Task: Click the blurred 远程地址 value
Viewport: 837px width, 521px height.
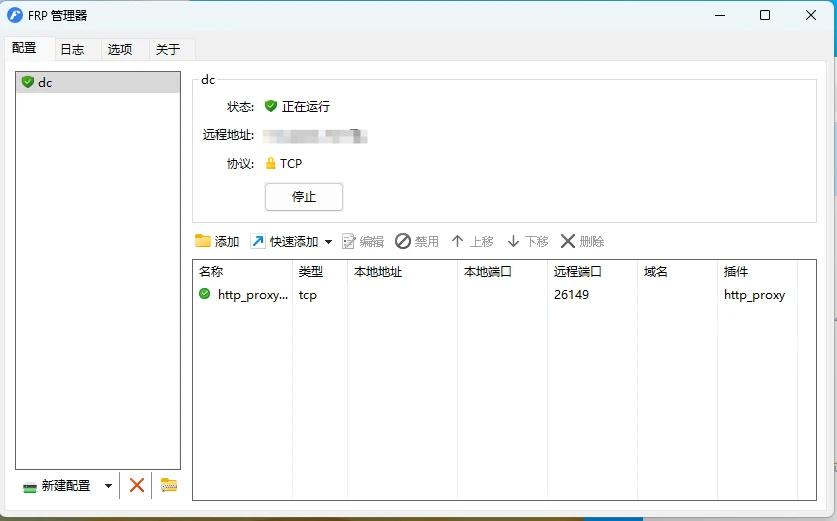Action: point(315,136)
